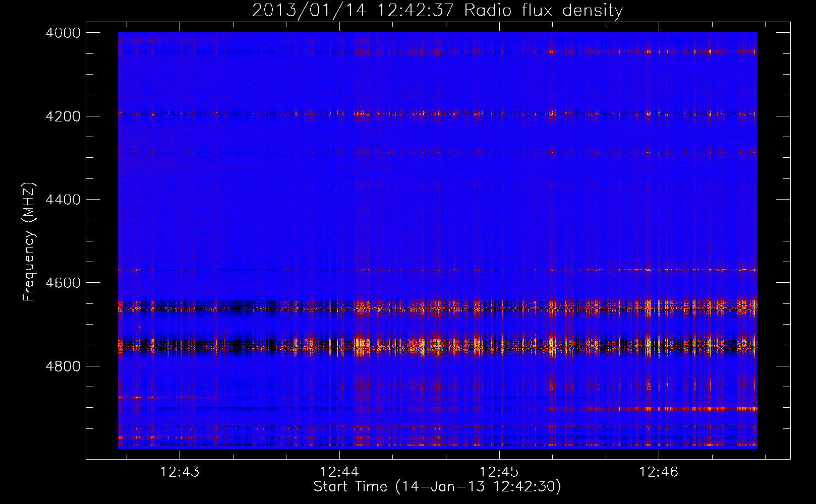This screenshot has width=816, height=504.
Task: Click the 12:45 time axis label
Action: click(x=499, y=472)
